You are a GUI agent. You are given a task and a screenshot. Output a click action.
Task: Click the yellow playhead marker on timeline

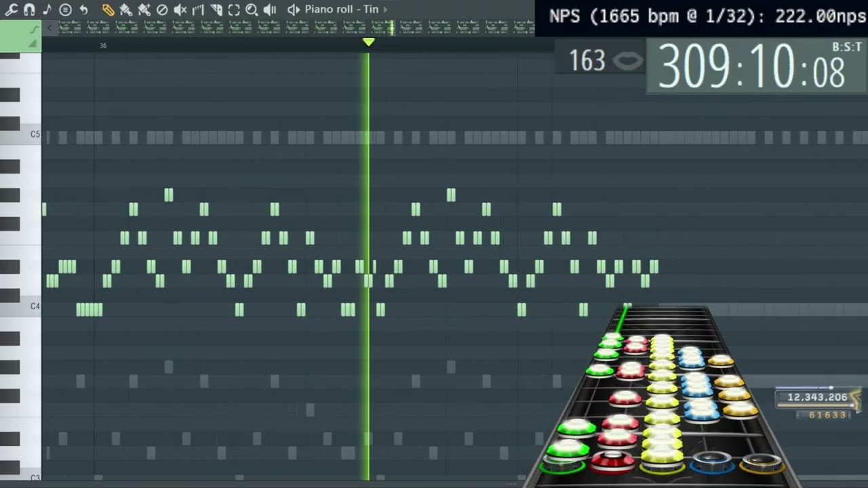(368, 42)
